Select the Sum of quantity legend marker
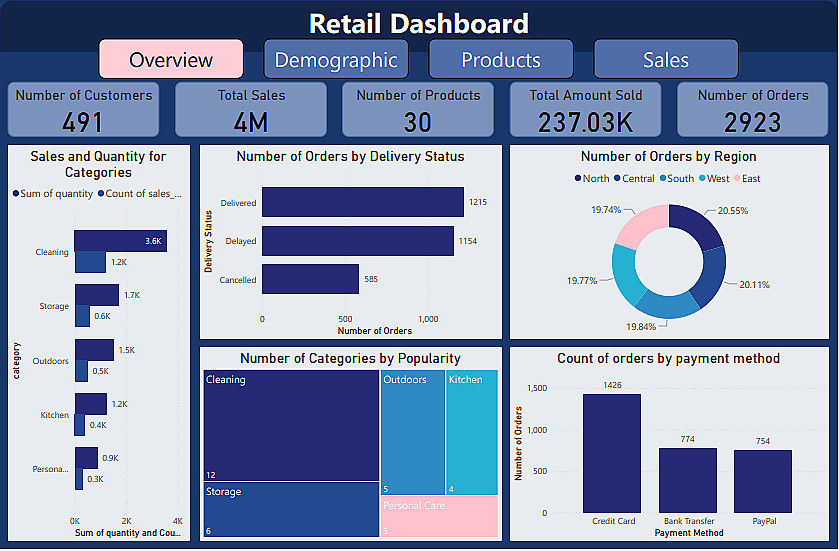Viewport: 839px width, 551px height. pyautogui.click(x=16, y=193)
